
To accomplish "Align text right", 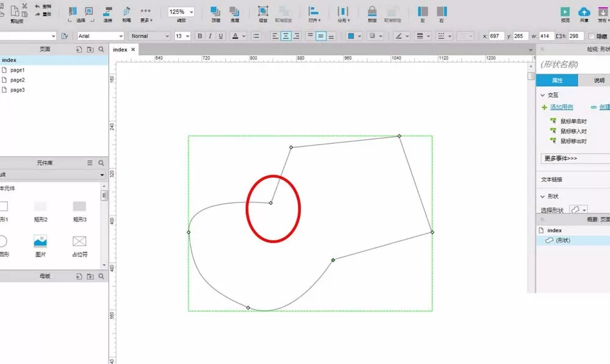I will coord(296,36).
